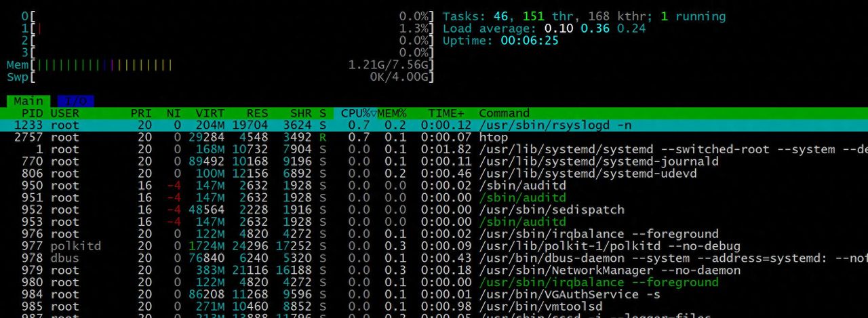Click the 1.21G/7.56G memory value
The image size is (868, 318).
point(389,64)
